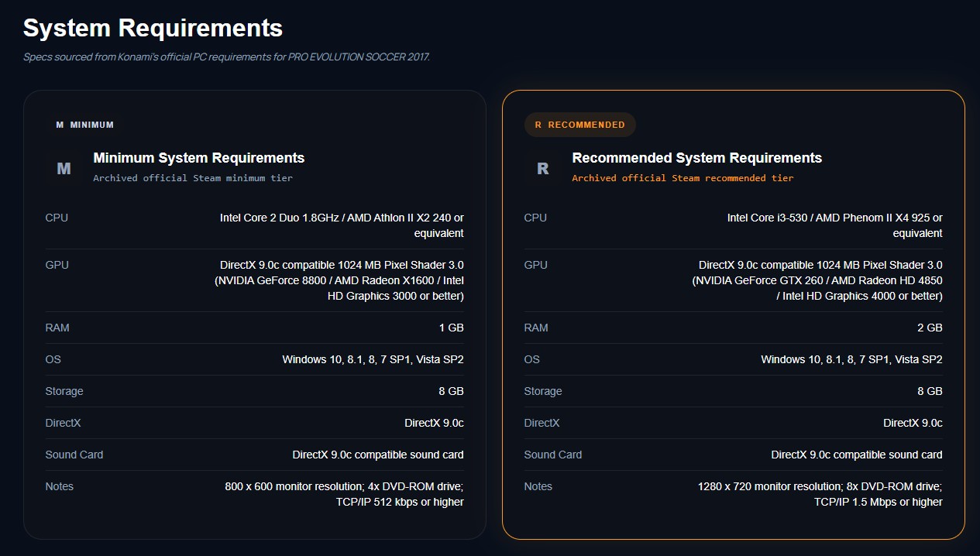Click the sound card value in Minimum card
The image size is (980, 556).
tap(378, 455)
